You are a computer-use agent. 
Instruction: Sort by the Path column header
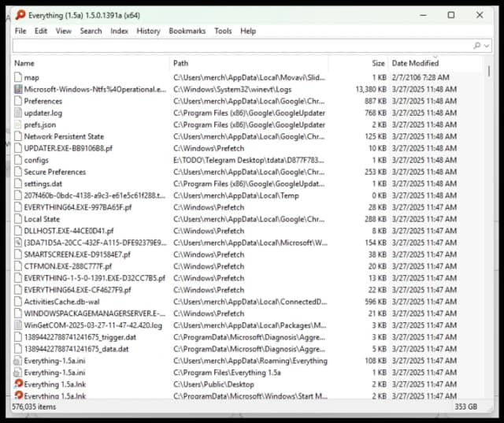pos(249,63)
